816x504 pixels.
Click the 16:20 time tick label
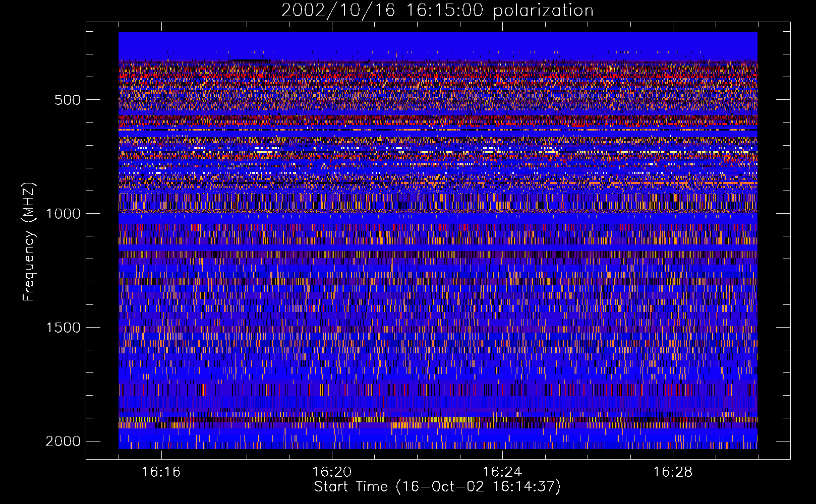tap(332, 472)
